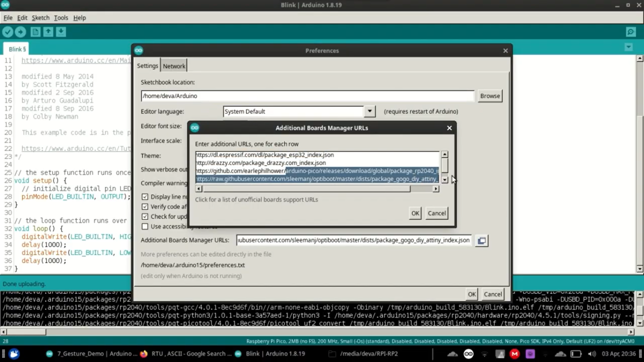Click the unofficial boards support URLs link
Screen dimensions: 644x362
[x=256, y=199]
